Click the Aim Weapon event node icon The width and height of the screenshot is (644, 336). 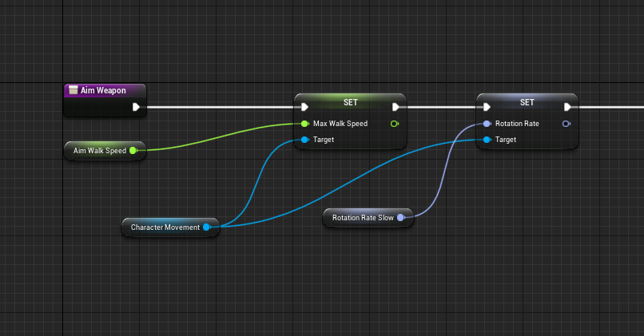(x=73, y=90)
